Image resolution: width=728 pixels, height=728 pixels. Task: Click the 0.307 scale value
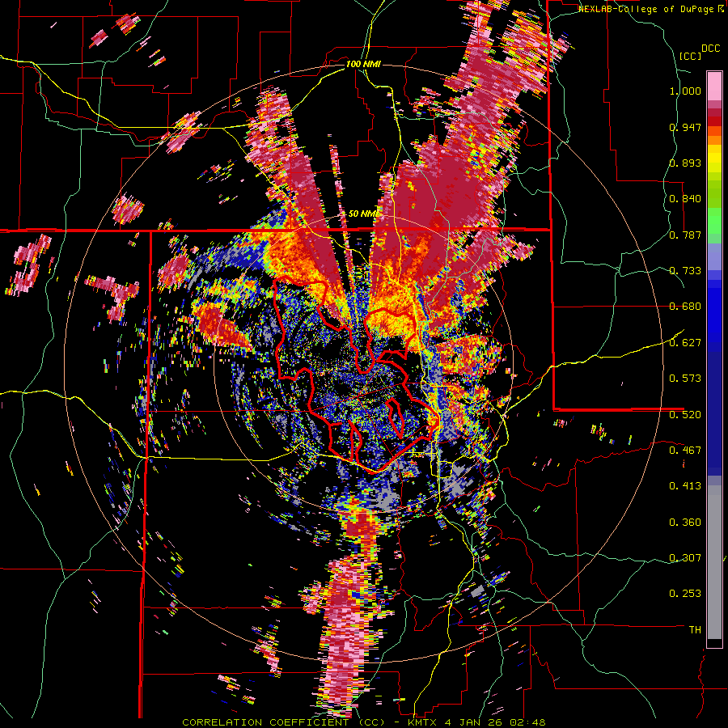click(685, 558)
